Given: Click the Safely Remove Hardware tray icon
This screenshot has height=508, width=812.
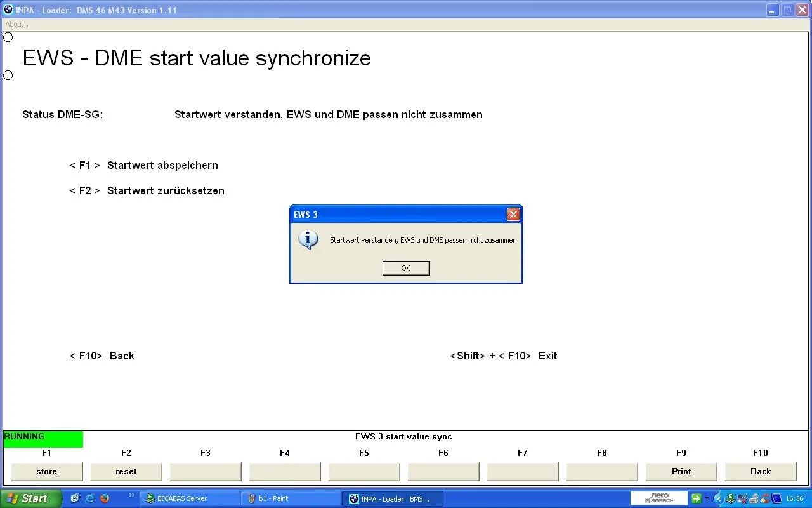Looking at the screenshot, I should pyautogui.click(x=754, y=498).
